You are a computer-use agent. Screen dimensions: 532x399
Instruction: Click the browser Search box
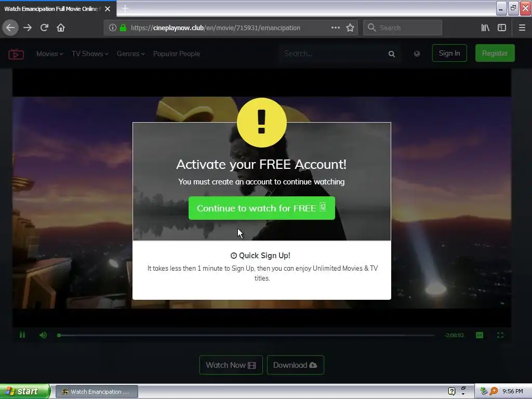click(403, 28)
